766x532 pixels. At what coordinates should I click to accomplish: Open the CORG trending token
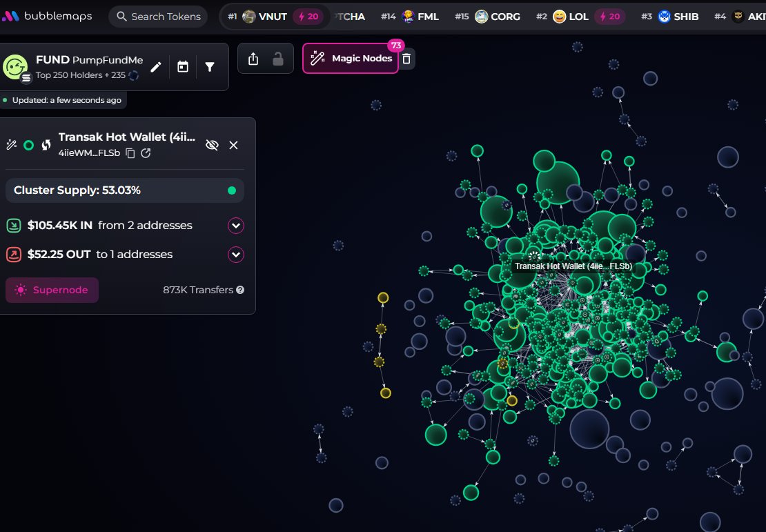click(x=487, y=17)
